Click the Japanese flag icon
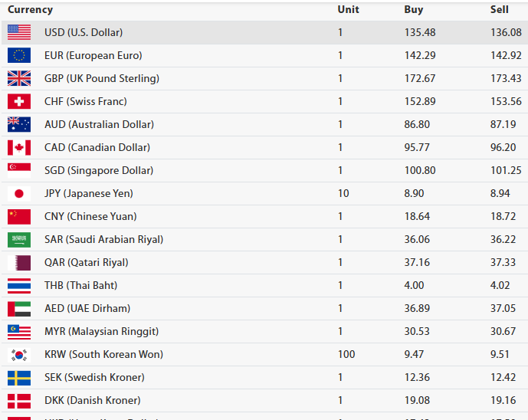Image resolution: width=528 pixels, height=420 pixels. [19, 193]
